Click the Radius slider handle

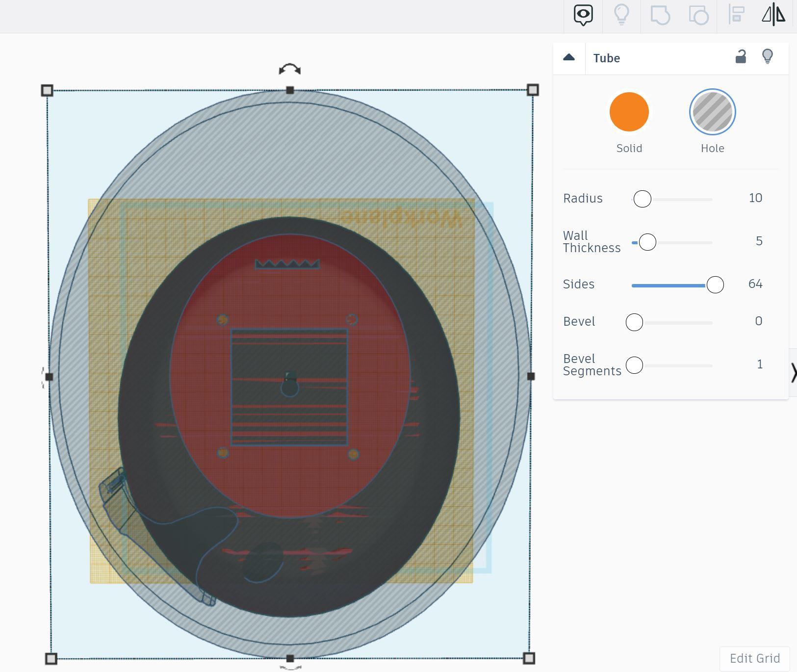click(x=642, y=199)
